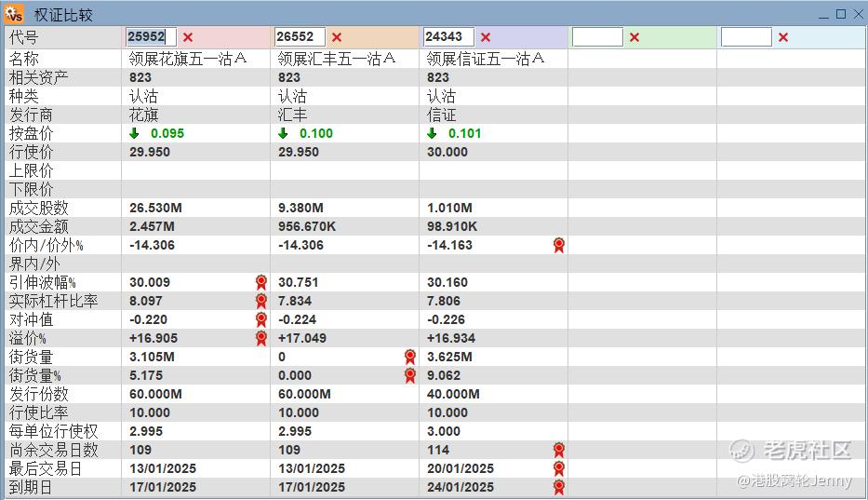Click the name 领展花旗五一沽A
Image resolution: width=868 pixels, height=500 pixels.
click(188, 59)
